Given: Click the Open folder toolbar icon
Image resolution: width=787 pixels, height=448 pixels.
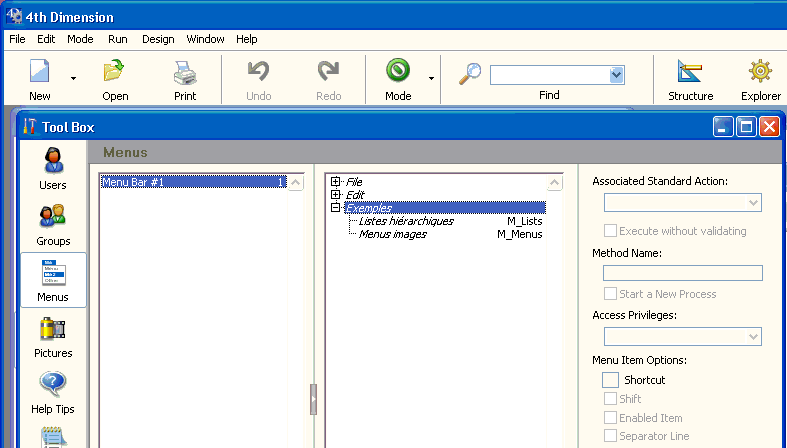Looking at the screenshot, I should coord(114,73).
